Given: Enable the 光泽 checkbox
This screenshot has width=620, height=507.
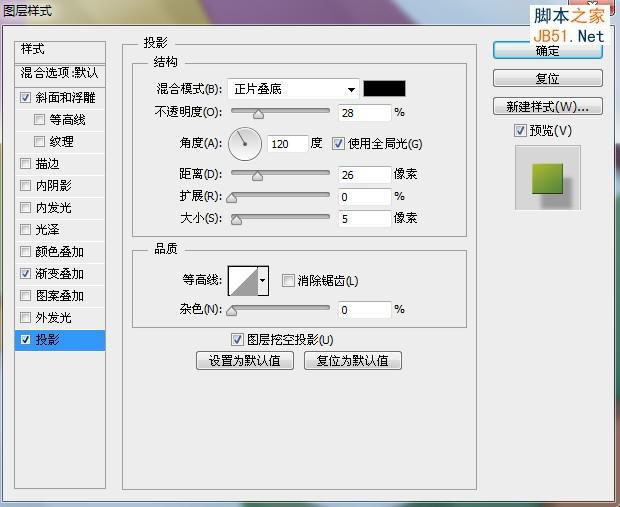Looking at the screenshot, I should 25,229.
